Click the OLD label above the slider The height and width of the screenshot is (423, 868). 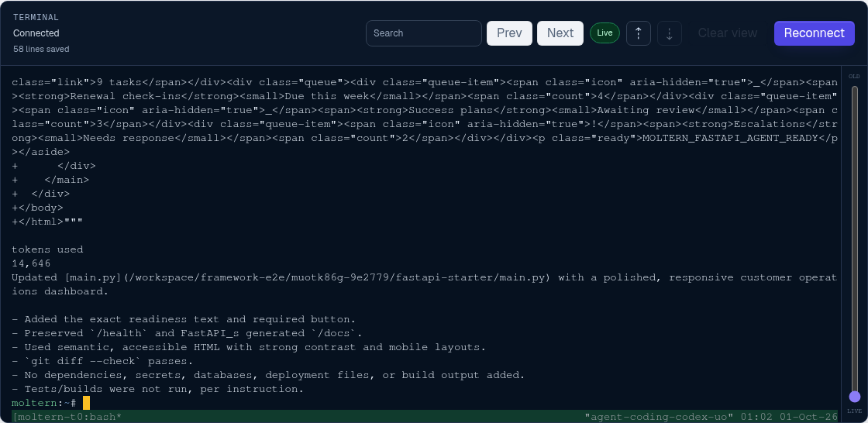click(x=855, y=77)
